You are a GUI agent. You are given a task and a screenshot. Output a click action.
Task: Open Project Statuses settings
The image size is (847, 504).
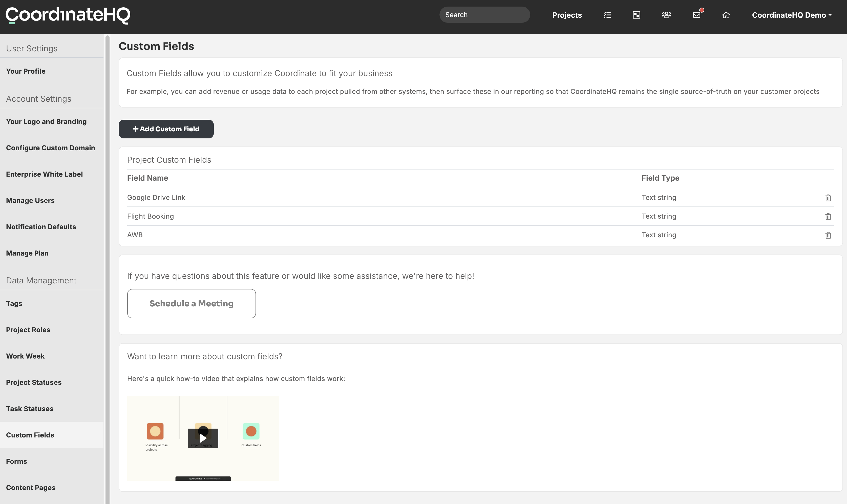point(34,382)
